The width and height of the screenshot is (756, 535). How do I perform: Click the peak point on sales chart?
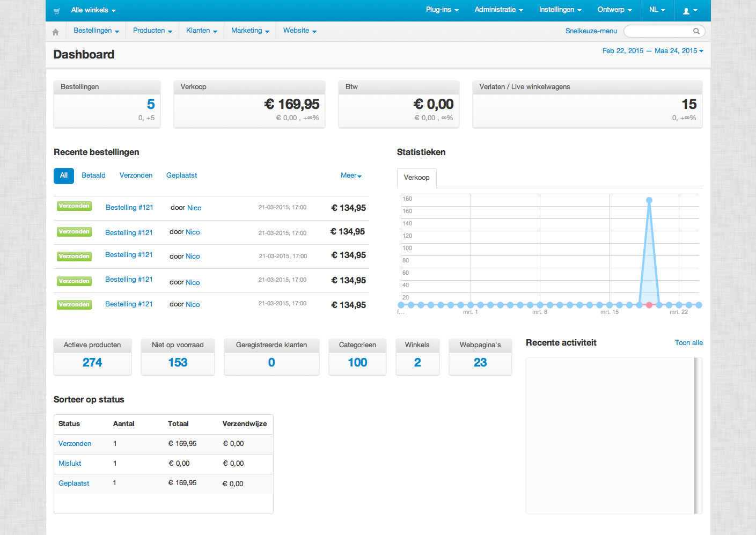click(649, 200)
